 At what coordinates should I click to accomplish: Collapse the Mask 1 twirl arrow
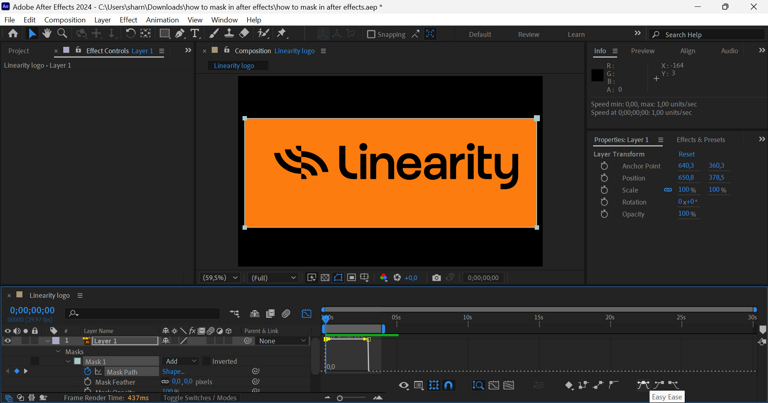68,361
